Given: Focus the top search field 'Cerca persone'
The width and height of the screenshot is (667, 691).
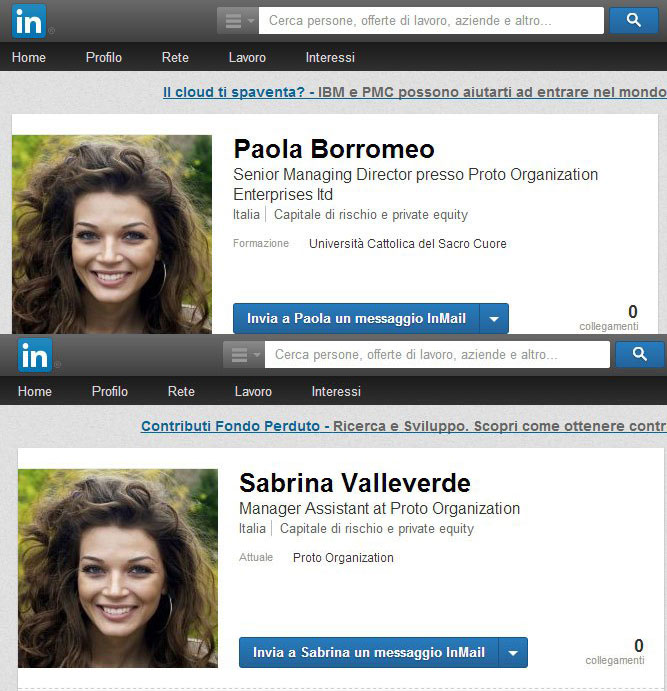Looking at the screenshot, I should (431, 21).
